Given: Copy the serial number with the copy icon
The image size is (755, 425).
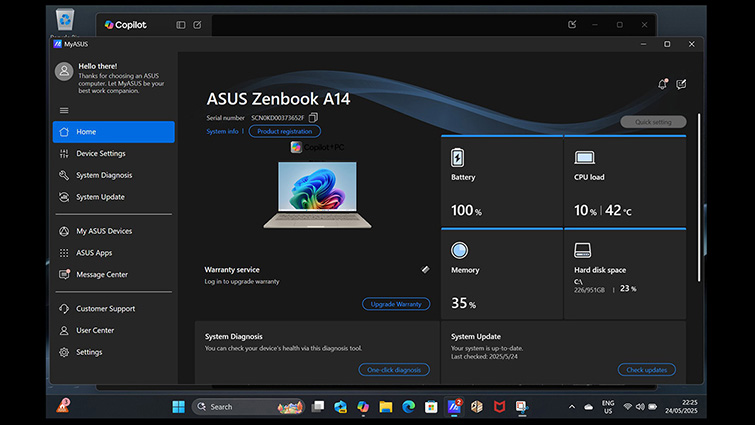Looking at the screenshot, I should tap(313, 117).
